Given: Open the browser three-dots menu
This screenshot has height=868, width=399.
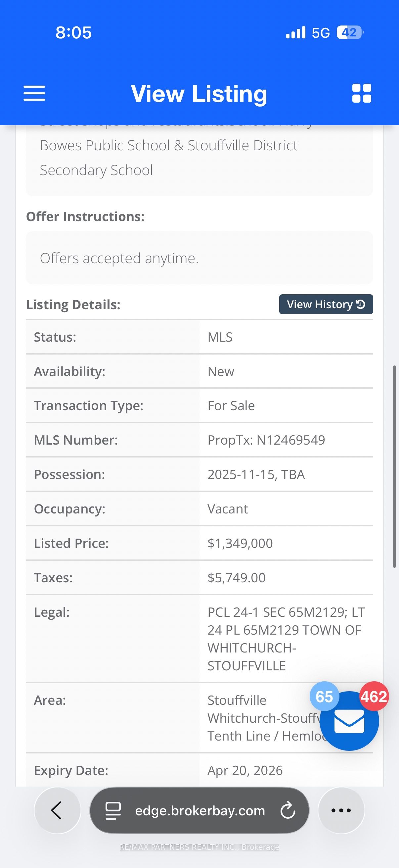Looking at the screenshot, I should pos(341,810).
